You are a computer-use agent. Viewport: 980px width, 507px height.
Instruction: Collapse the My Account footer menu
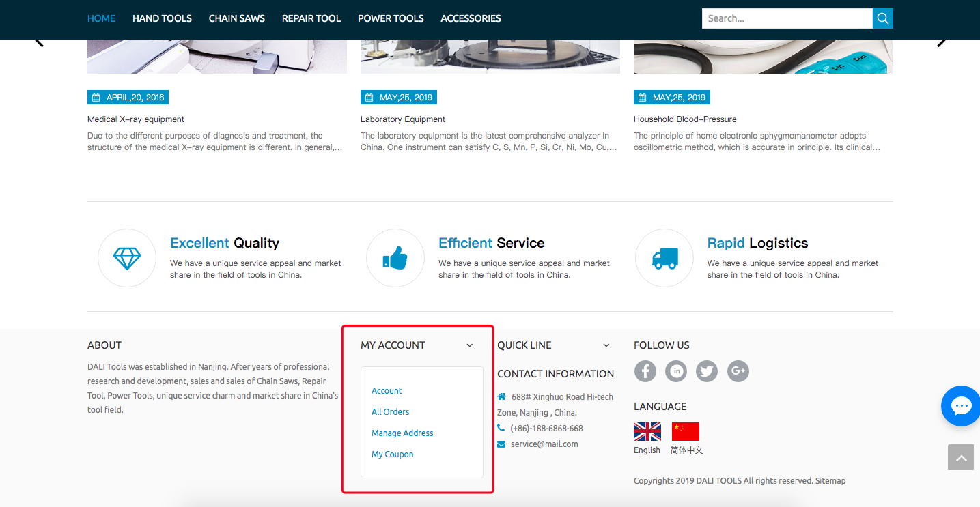tap(469, 345)
